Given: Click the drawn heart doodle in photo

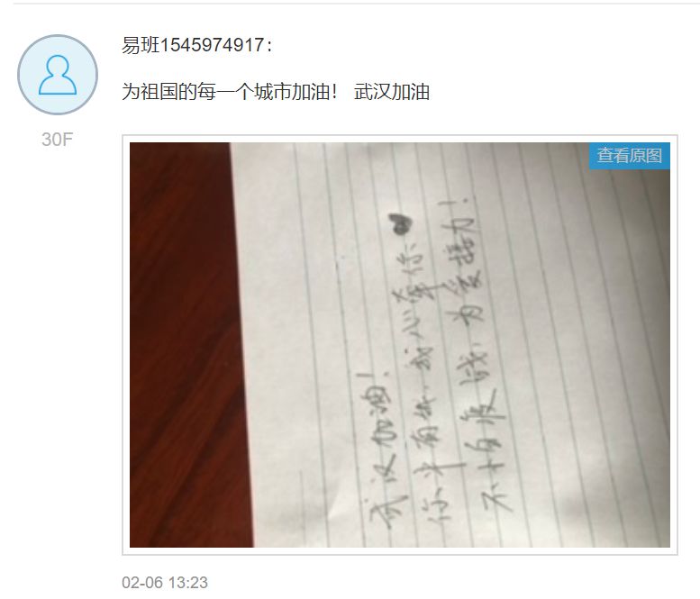Looking at the screenshot, I should (400, 222).
